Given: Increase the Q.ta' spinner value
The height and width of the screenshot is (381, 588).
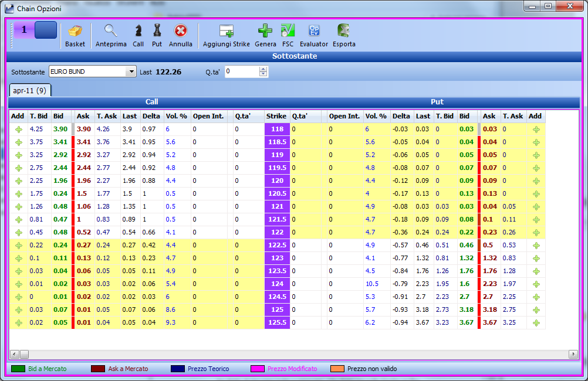Looking at the screenshot, I should point(263,69).
